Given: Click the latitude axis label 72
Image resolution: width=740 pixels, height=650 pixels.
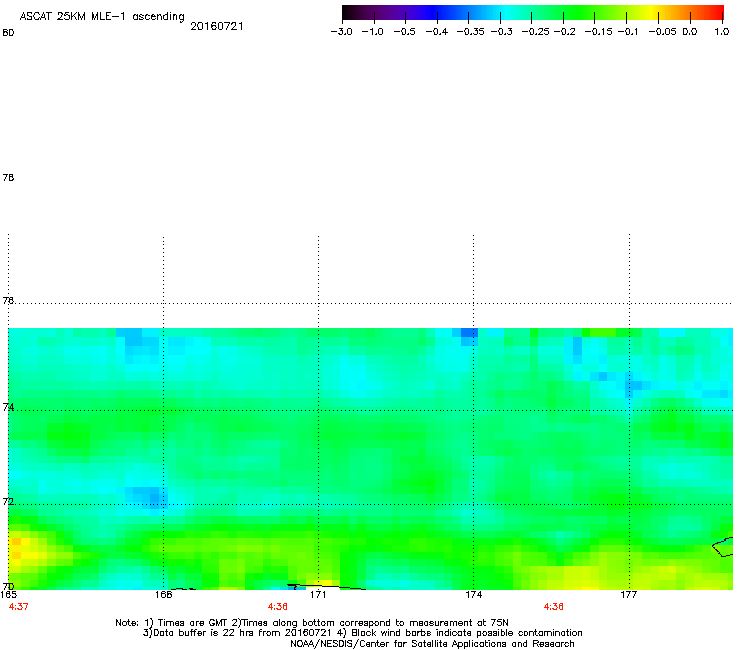Looking at the screenshot, I should 8,501.
